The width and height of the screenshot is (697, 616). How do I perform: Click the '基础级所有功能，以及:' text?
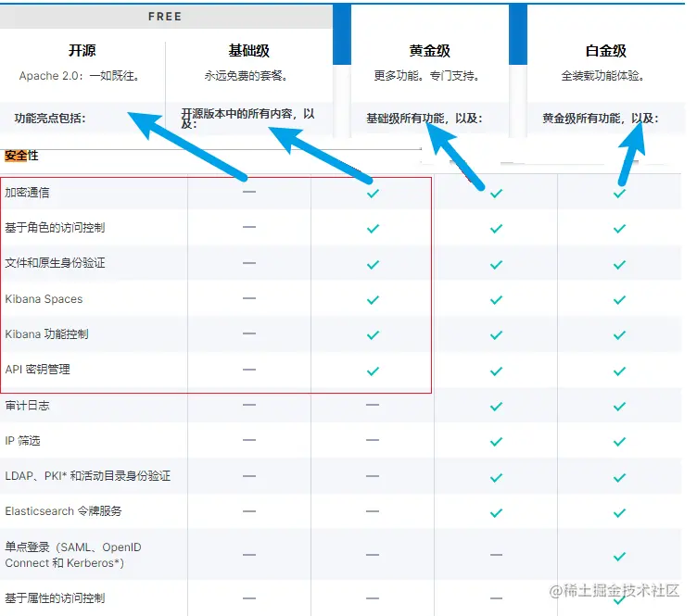425,119
